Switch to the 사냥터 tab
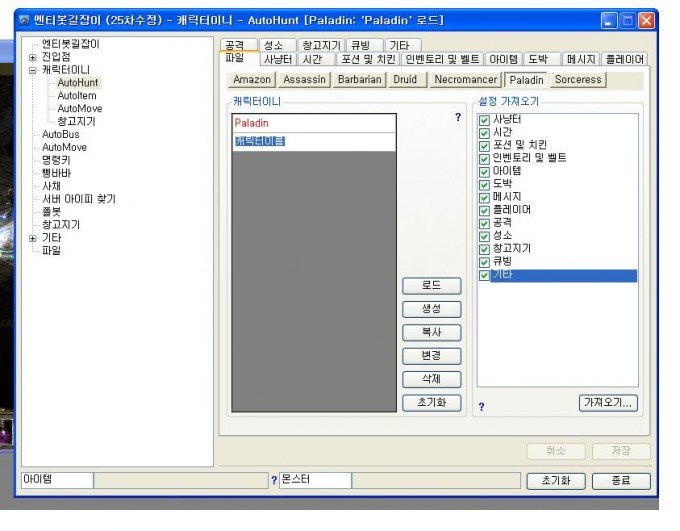The width and height of the screenshot is (680, 531). click(277, 60)
